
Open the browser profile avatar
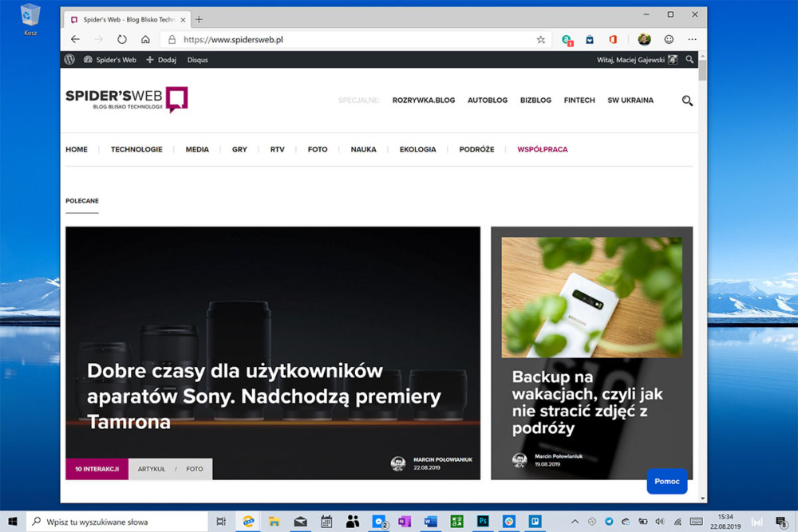click(644, 39)
